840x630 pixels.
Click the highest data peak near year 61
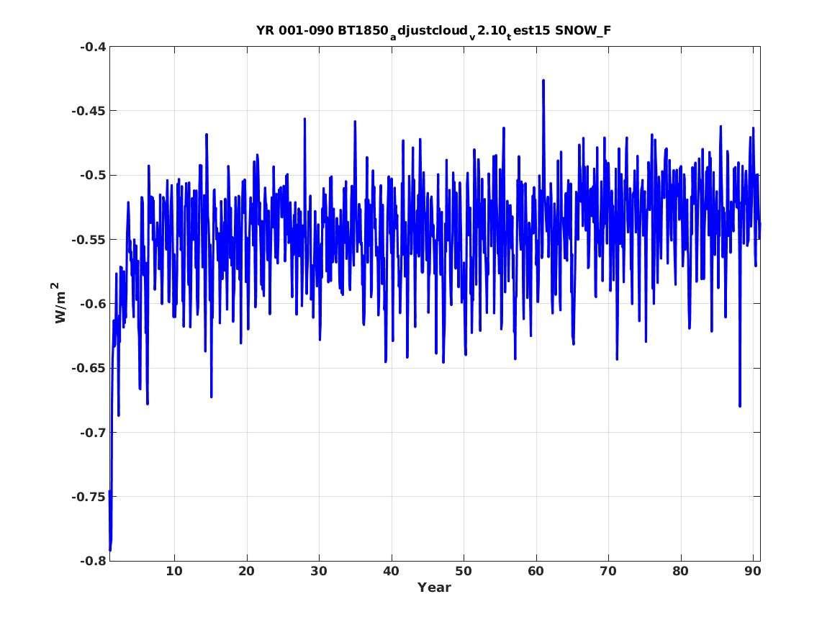[543, 81]
